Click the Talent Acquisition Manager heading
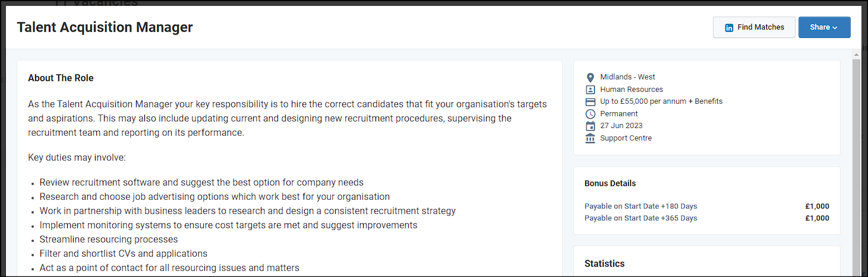Viewport: 868px width, 277px height. pyautogui.click(x=105, y=27)
